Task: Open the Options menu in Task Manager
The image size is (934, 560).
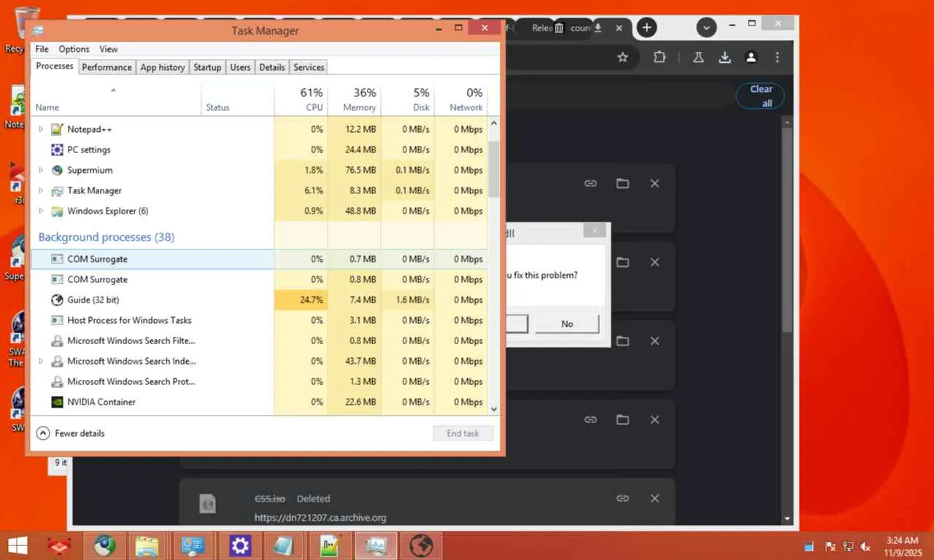Action: 74,49
